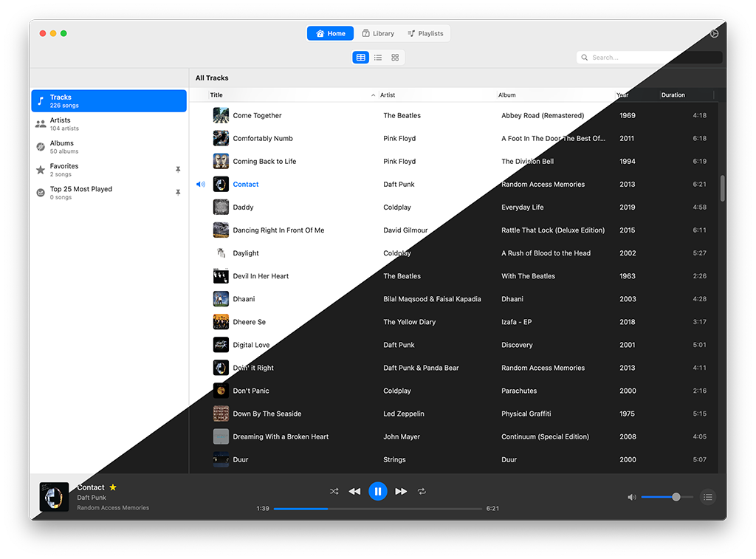Click the Contact track artwork in list
This screenshot has height=559, width=756.
point(221,185)
